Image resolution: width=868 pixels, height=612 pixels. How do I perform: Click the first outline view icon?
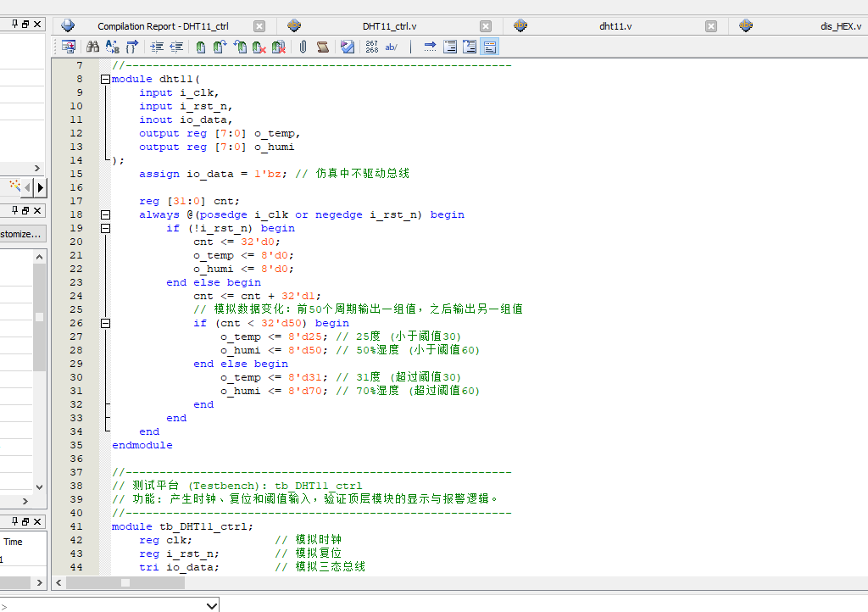coord(450,47)
